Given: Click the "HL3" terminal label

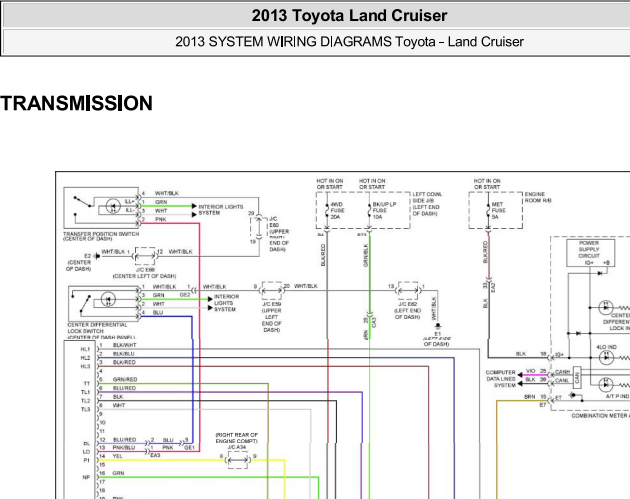Looking at the screenshot, I should (85, 366).
